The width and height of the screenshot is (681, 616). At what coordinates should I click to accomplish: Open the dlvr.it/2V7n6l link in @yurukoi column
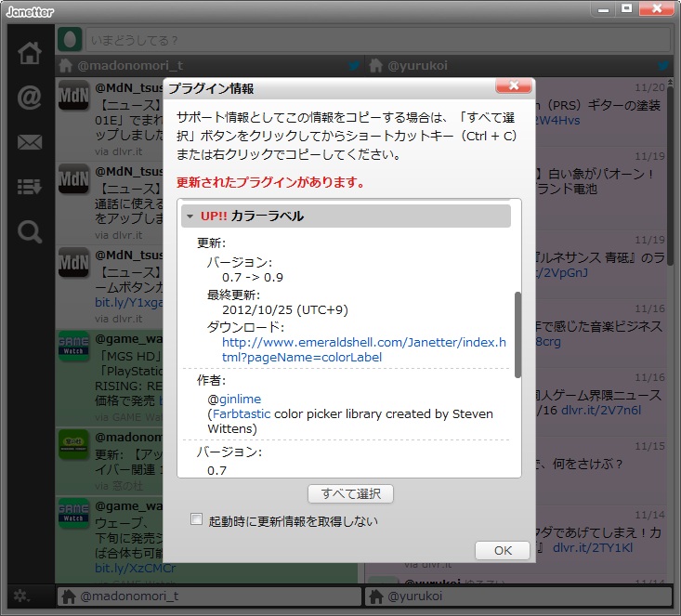click(x=601, y=410)
